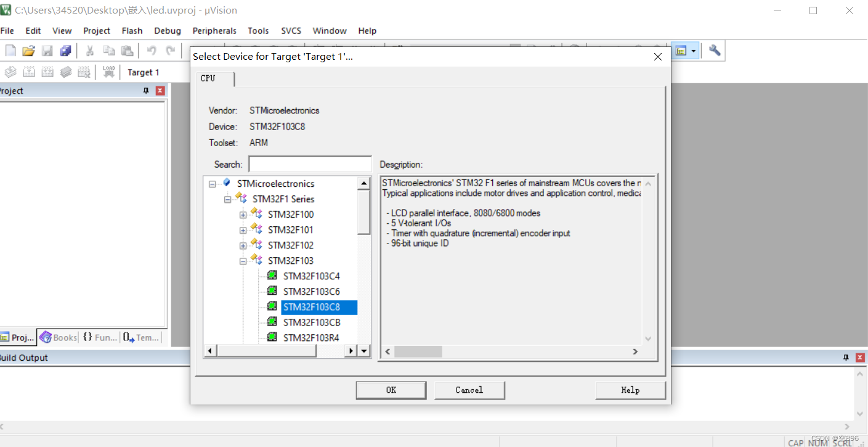This screenshot has width=868, height=447.
Task: Switch to the Project tab at panel bottom
Action: click(18, 337)
